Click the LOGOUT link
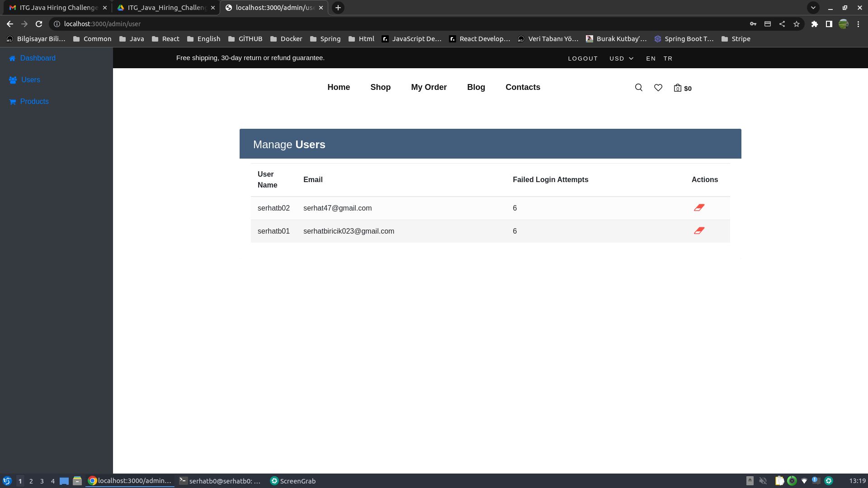This screenshot has height=488, width=868. pyautogui.click(x=583, y=58)
